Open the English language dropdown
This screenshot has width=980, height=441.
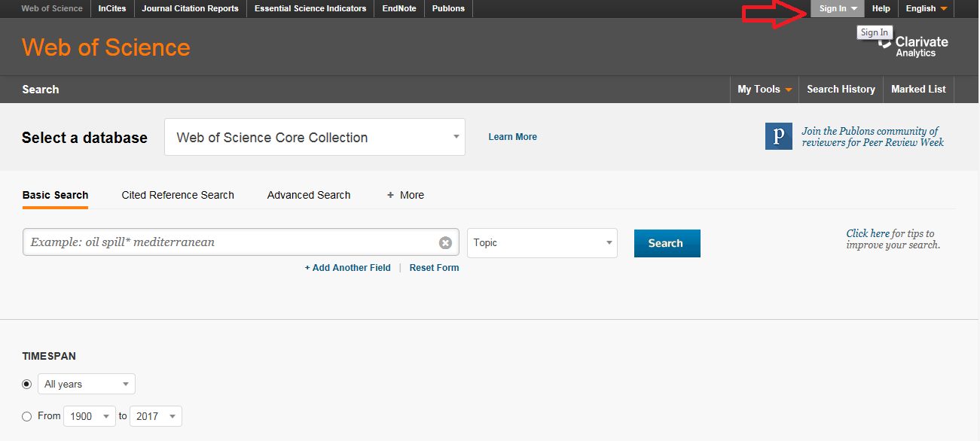tap(927, 9)
